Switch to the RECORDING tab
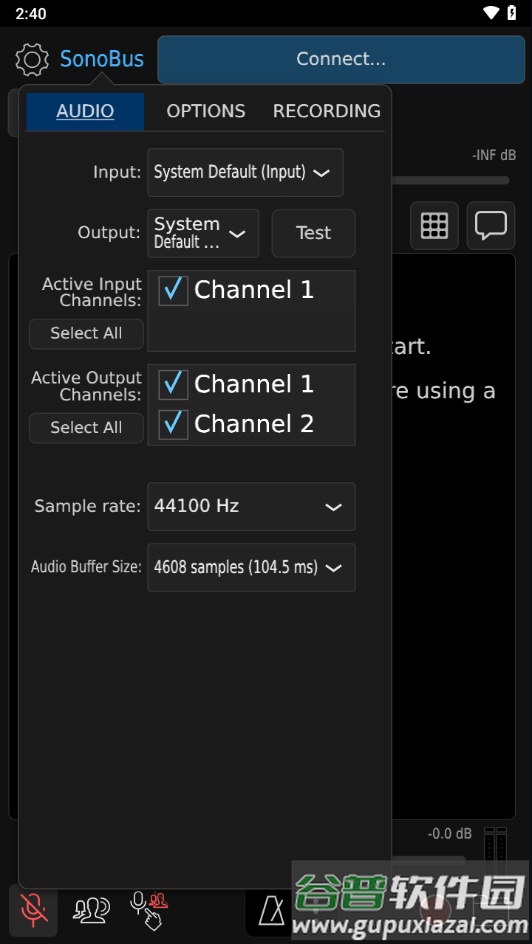 pyautogui.click(x=327, y=111)
